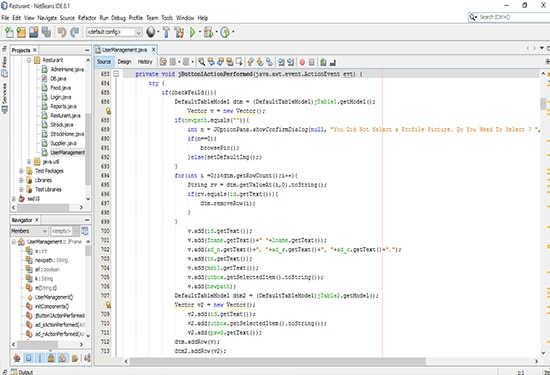This screenshot has height=375, width=550.
Task: Toggle Show Static Members filter in Navigator
Action: click(x=40, y=358)
